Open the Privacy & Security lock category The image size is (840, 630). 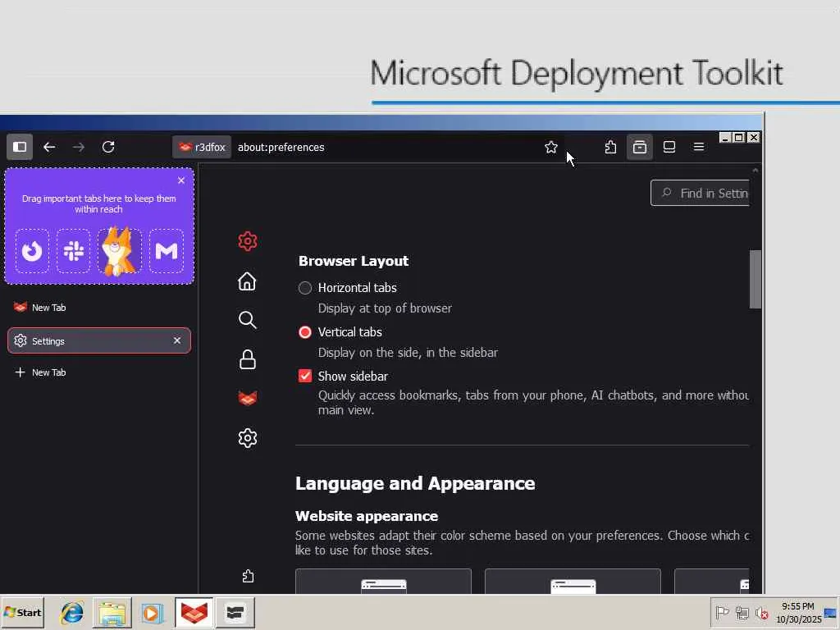[x=248, y=359]
